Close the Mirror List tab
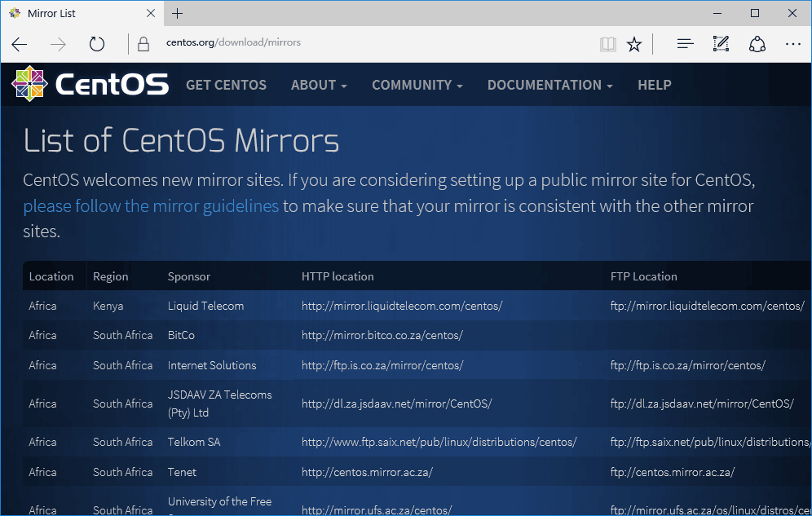This screenshot has width=812, height=516. (x=151, y=14)
